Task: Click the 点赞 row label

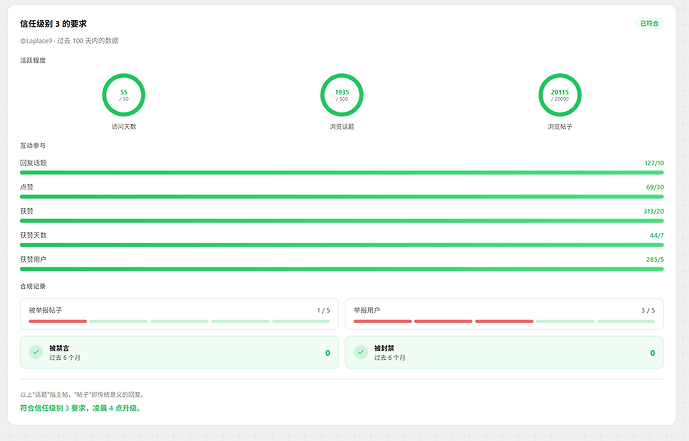Action: [27, 187]
